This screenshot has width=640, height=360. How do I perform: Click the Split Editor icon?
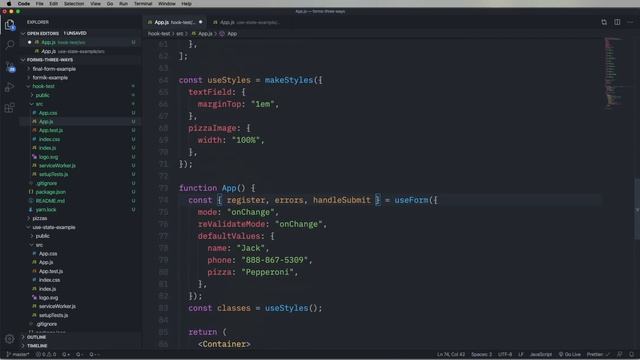point(617,22)
